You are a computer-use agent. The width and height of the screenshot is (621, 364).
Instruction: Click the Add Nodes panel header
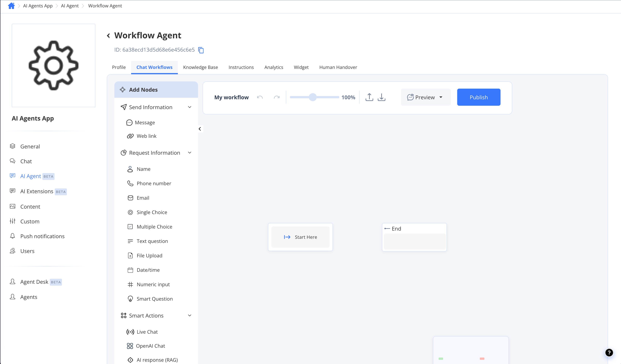click(156, 90)
